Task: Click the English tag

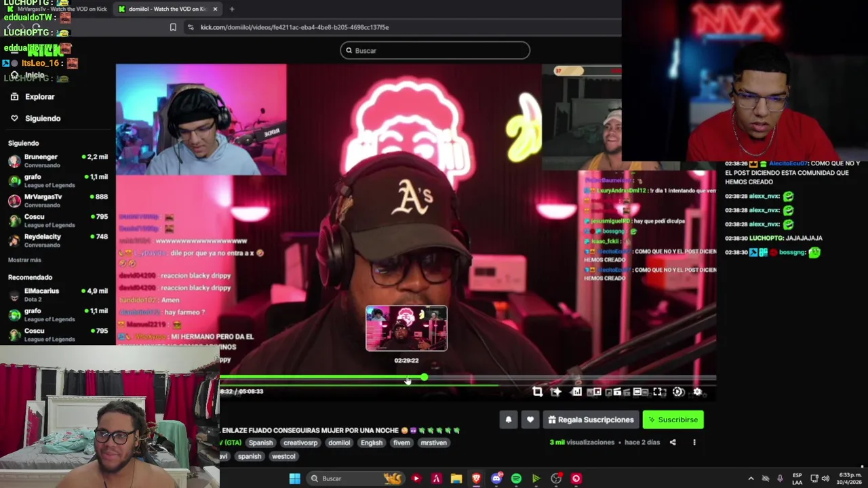Action: click(371, 443)
